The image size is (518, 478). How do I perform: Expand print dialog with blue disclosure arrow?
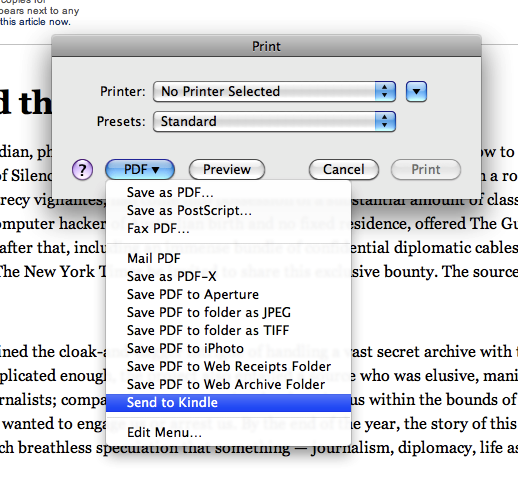(x=416, y=91)
